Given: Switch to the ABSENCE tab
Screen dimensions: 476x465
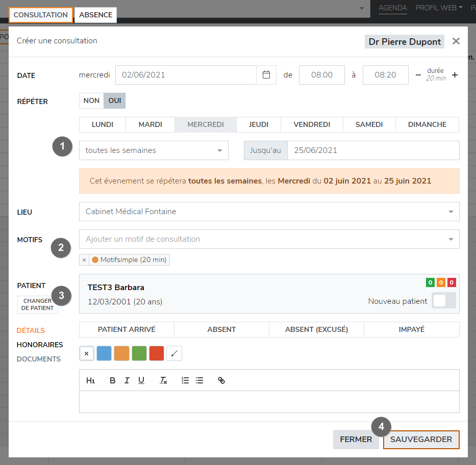Looking at the screenshot, I should [95, 15].
